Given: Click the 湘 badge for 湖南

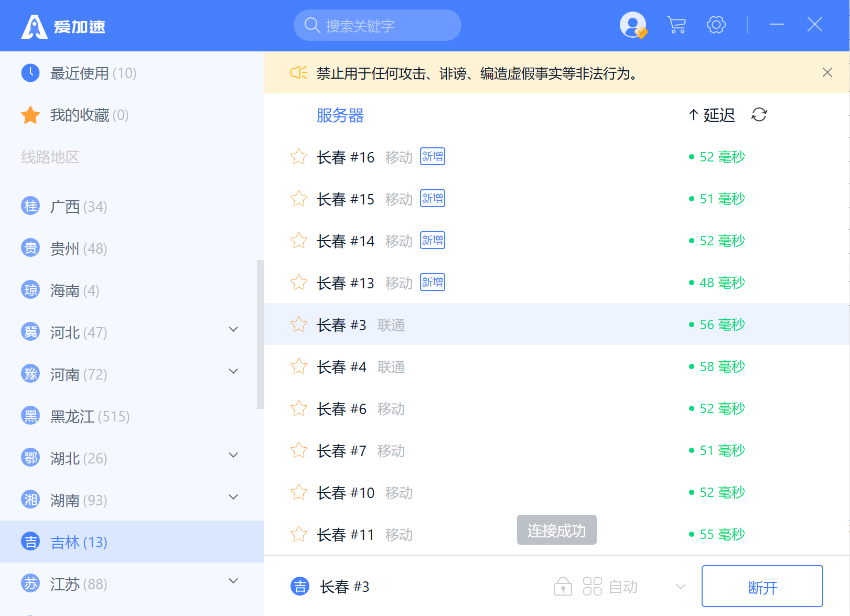Looking at the screenshot, I should coord(30,500).
